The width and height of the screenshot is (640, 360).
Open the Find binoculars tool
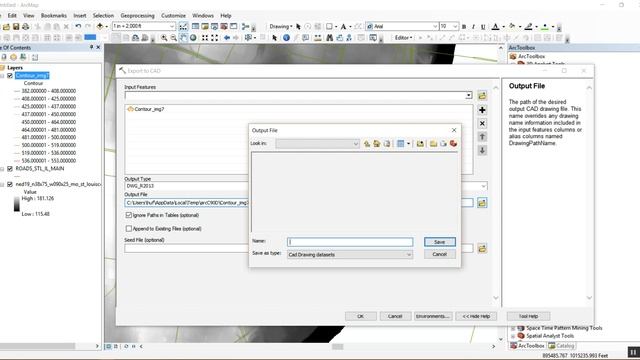[x=329, y=38]
